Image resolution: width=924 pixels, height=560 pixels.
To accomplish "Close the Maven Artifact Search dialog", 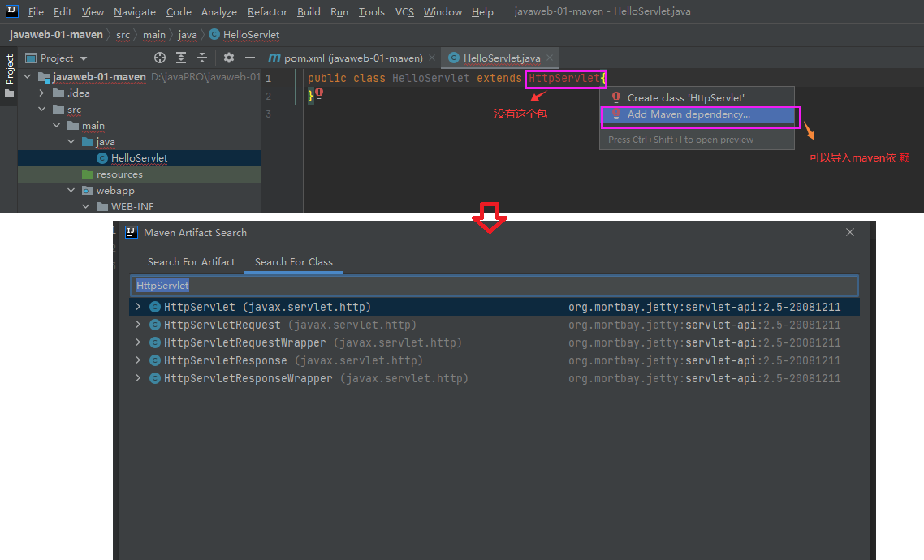I will (850, 233).
